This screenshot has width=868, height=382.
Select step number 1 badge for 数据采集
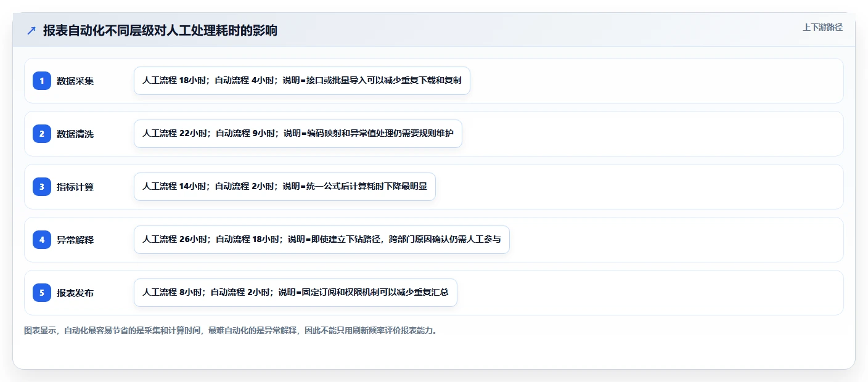coord(42,81)
